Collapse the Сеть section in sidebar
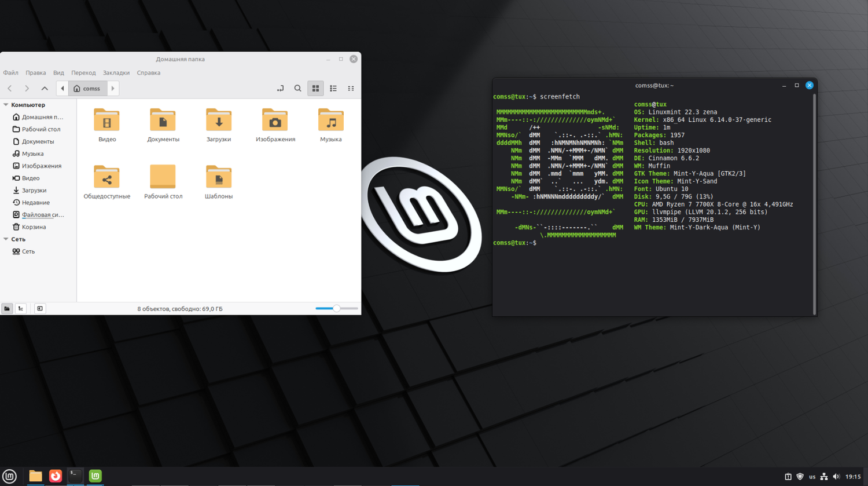Screen dimensions: 868x486 tap(6, 239)
